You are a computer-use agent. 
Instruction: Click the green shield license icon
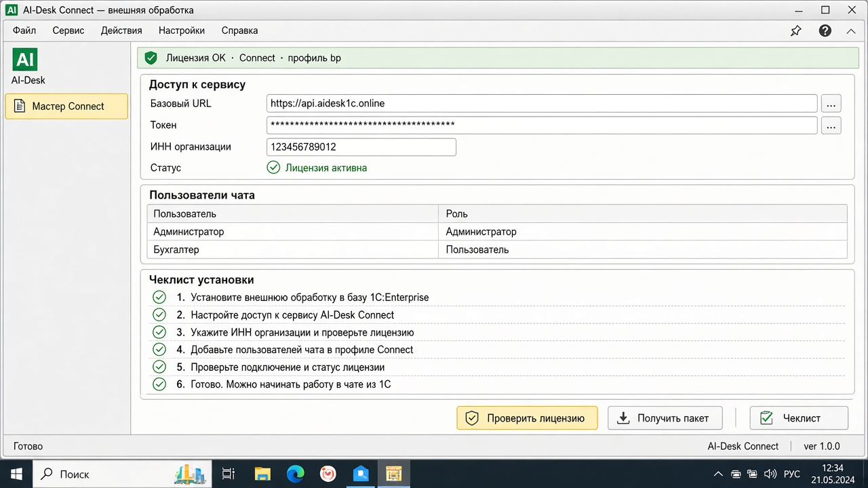click(151, 58)
